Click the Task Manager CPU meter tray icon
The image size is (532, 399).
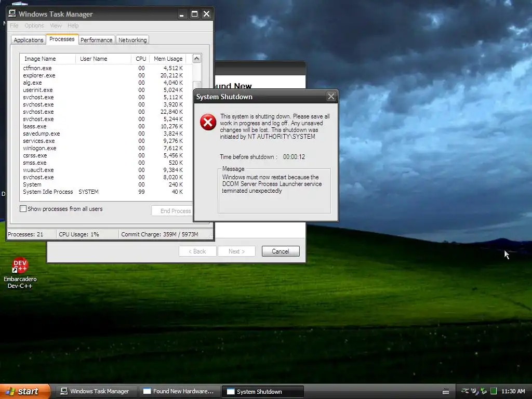[494, 391]
